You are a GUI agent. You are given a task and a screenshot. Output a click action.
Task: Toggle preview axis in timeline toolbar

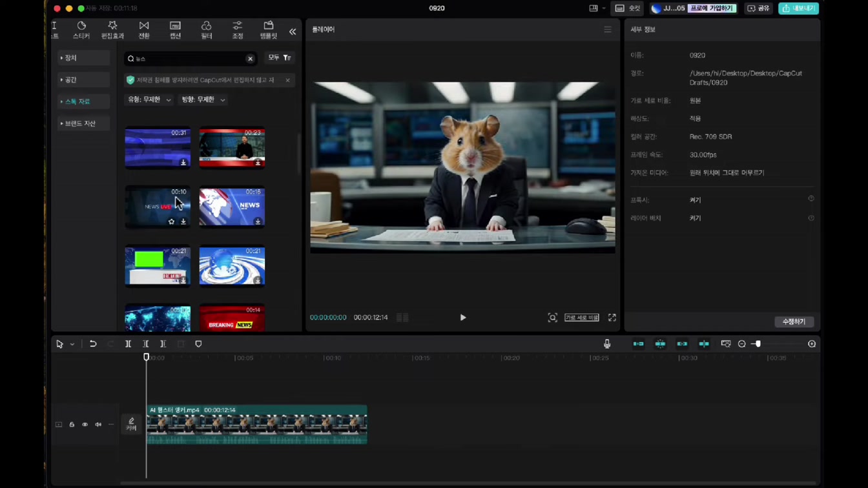coord(704,344)
